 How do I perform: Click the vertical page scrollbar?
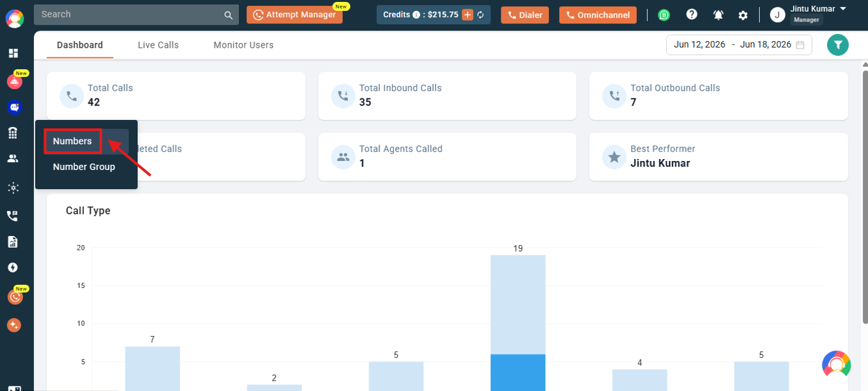pyautogui.click(x=864, y=195)
